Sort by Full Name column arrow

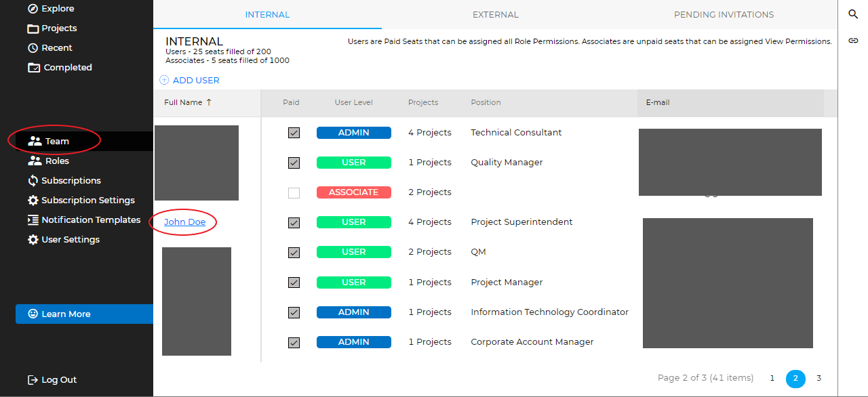209,102
